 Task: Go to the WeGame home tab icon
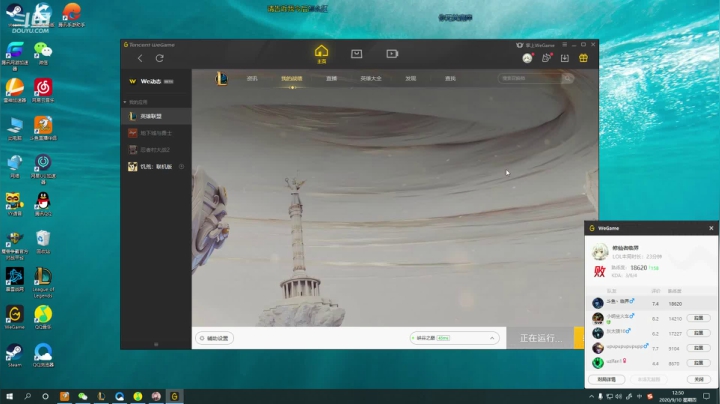pos(321,54)
